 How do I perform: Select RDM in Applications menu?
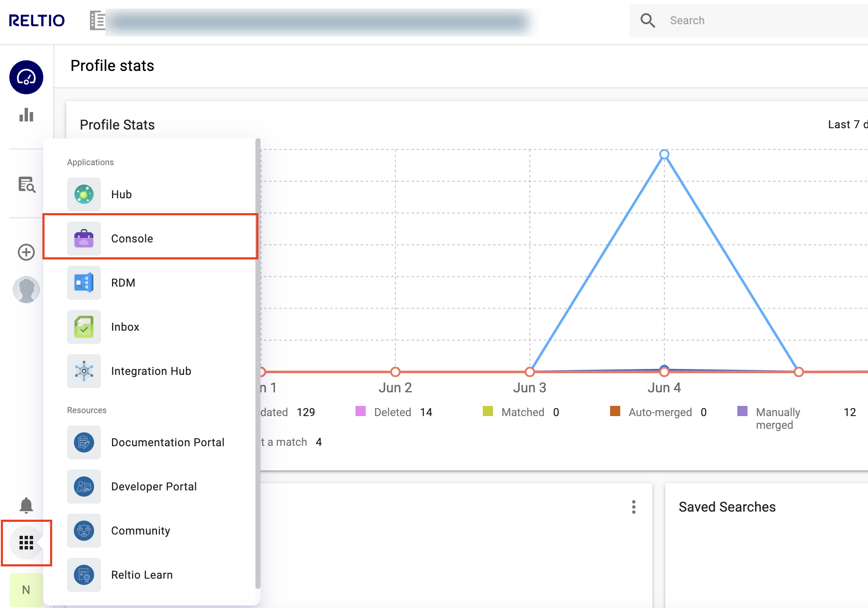tap(149, 283)
